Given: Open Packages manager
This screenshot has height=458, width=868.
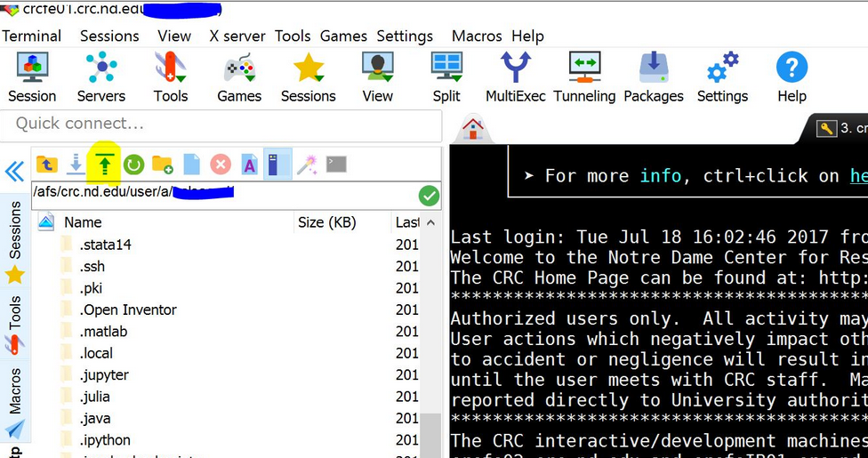Looking at the screenshot, I should point(654,77).
